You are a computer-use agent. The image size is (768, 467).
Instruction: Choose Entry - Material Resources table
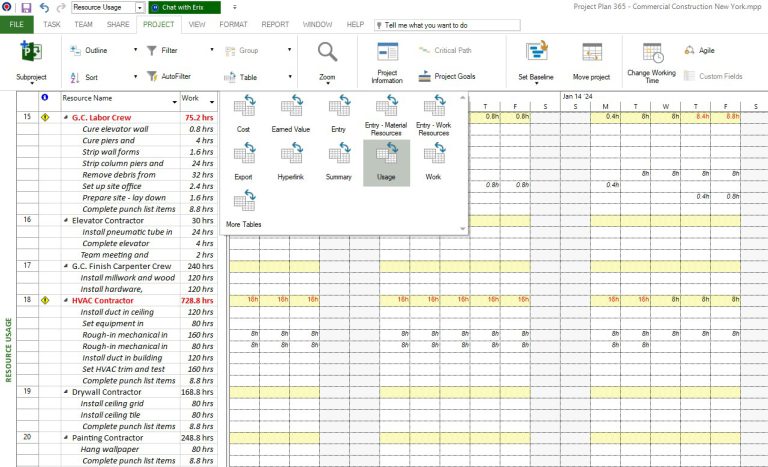point(386,115)
